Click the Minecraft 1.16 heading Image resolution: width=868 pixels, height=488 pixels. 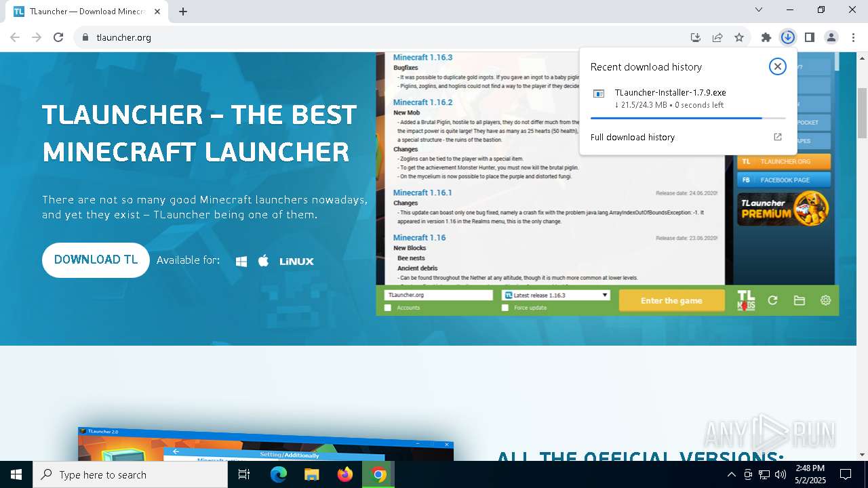[x=419, y=238]
